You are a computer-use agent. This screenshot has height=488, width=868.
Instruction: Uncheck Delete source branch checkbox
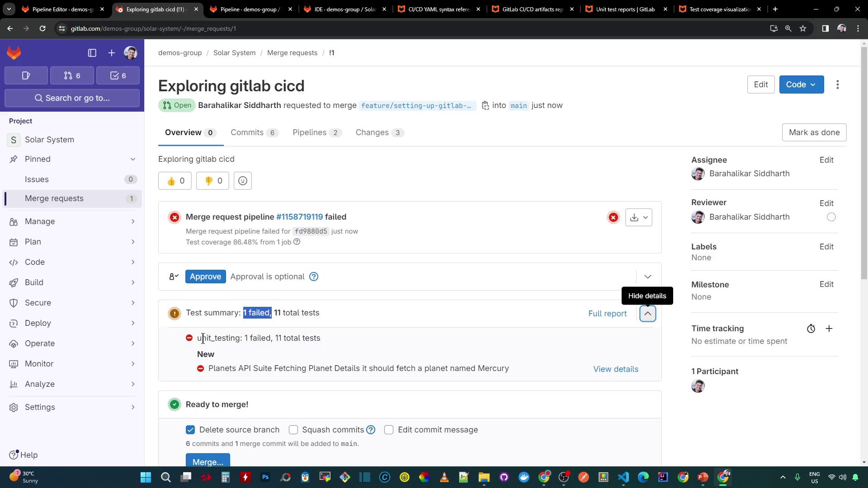[190, 430]
